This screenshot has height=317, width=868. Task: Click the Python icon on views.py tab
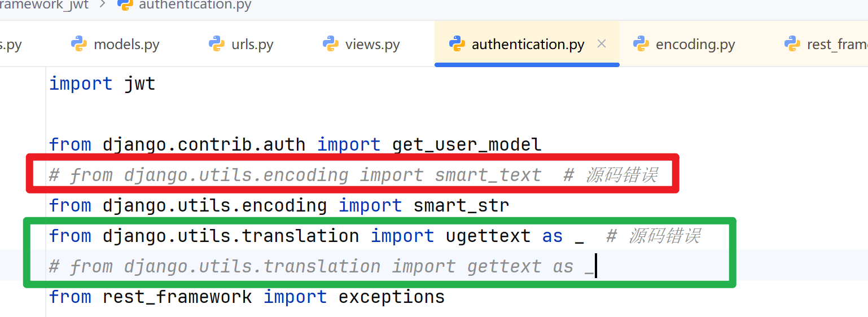(331, 44)
